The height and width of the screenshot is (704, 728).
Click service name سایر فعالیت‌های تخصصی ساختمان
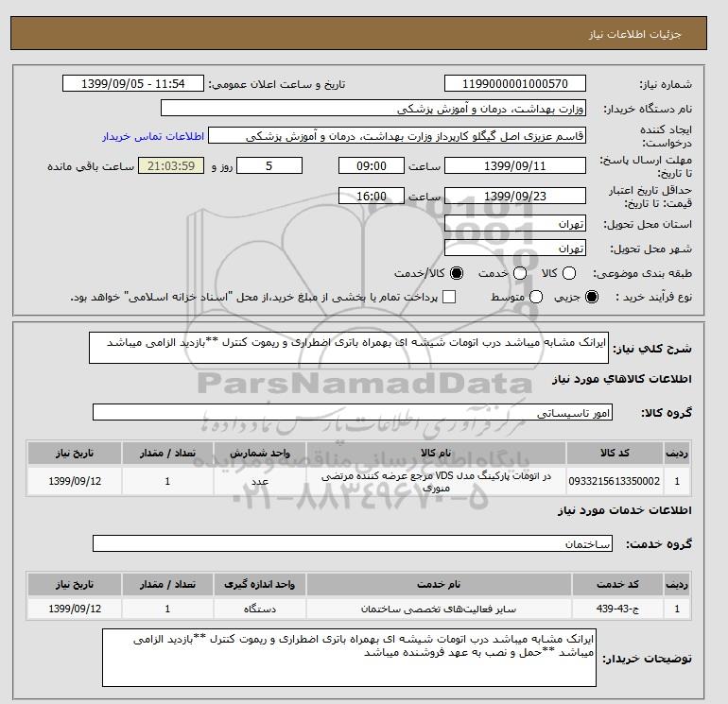439,609
